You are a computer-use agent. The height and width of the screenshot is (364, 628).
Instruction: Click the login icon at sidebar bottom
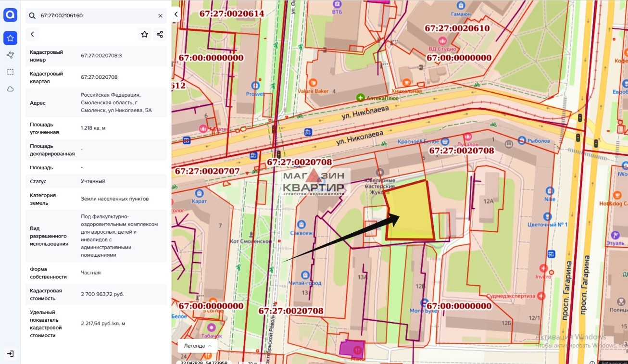(x=10, y=353)
